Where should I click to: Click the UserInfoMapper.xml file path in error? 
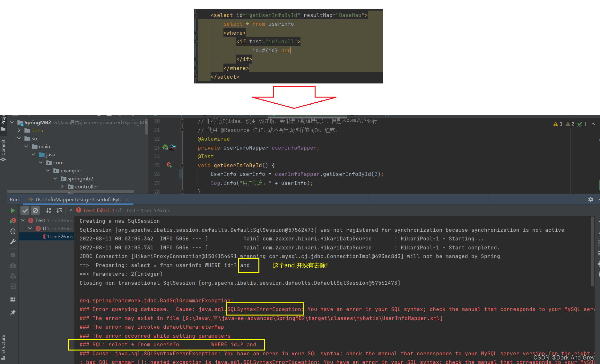[x=313, y=318]
